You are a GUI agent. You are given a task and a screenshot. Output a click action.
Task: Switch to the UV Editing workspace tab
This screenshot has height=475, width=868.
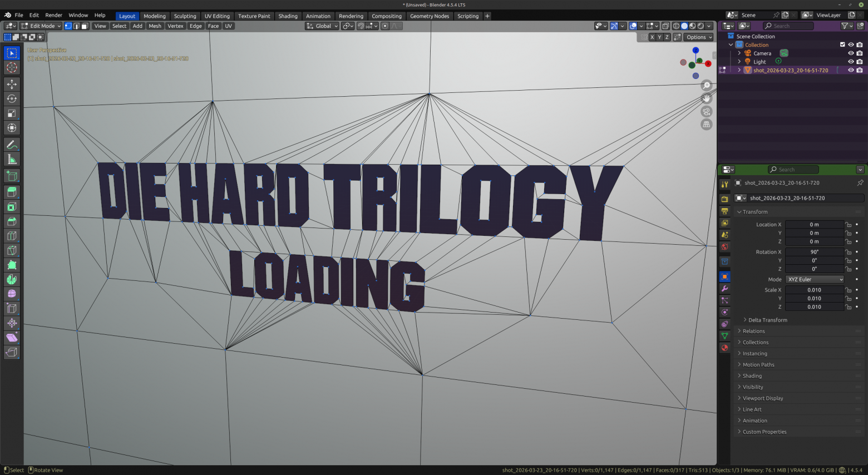[x=217, y=16]
